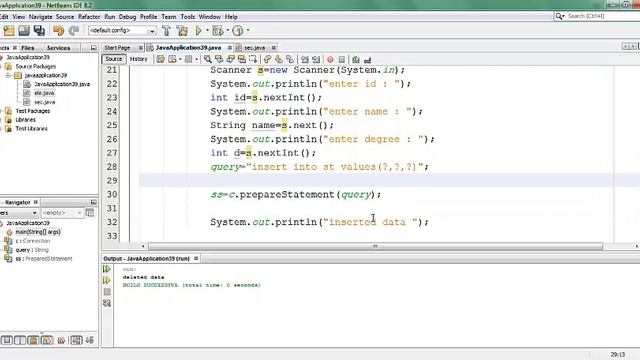The height and width of the screenshot is (360, 640).
Task: Click in the Search (Ctrl+I) field
Action: click(x=602, y=16)
